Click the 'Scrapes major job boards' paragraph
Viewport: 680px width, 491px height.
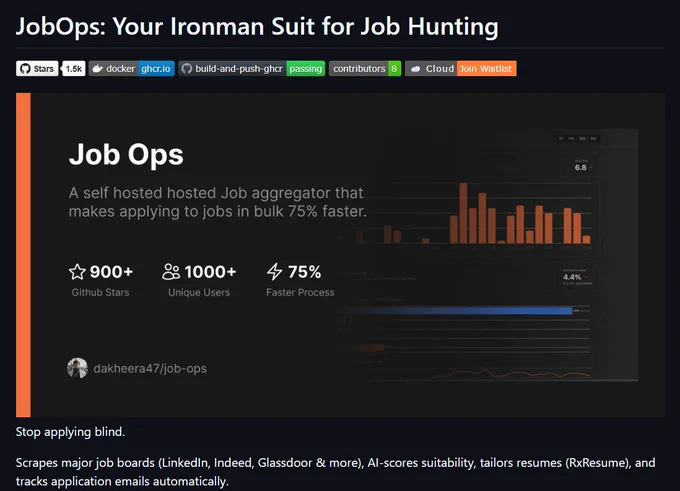point(336,472)
